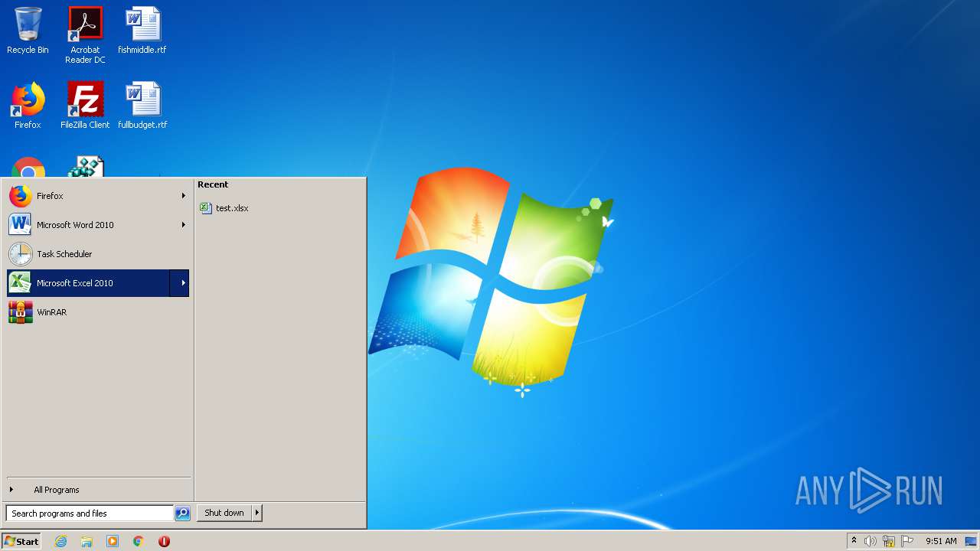Image resolution: width=980 pixels, height=551 pixels.
Task: Expand Microsoft Excel 2010 jump list arrow
Action: pos(180,283)
